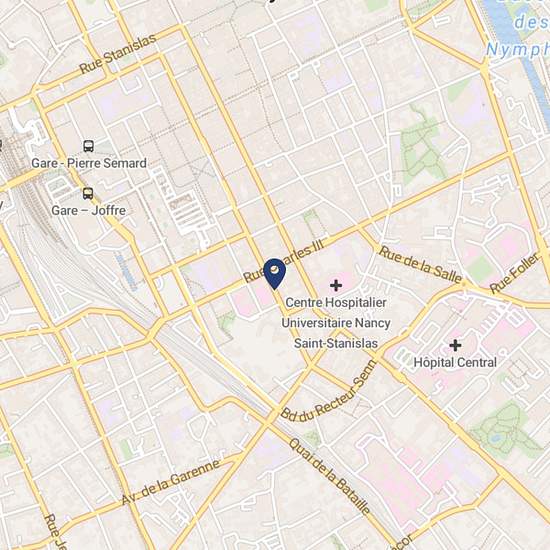
Task: Select the Gare - Pierre Semard bus icon
Action: click(x=89, y=146)
